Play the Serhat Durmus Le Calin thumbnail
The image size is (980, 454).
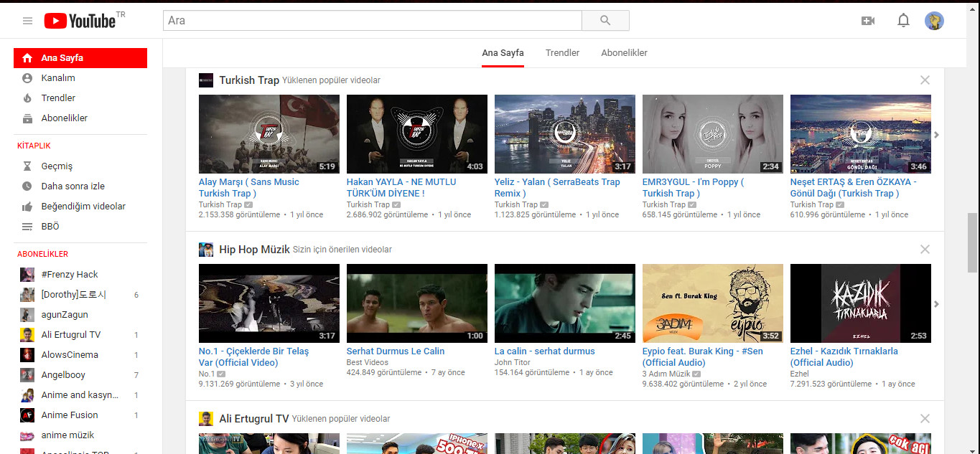pos(417,303)
